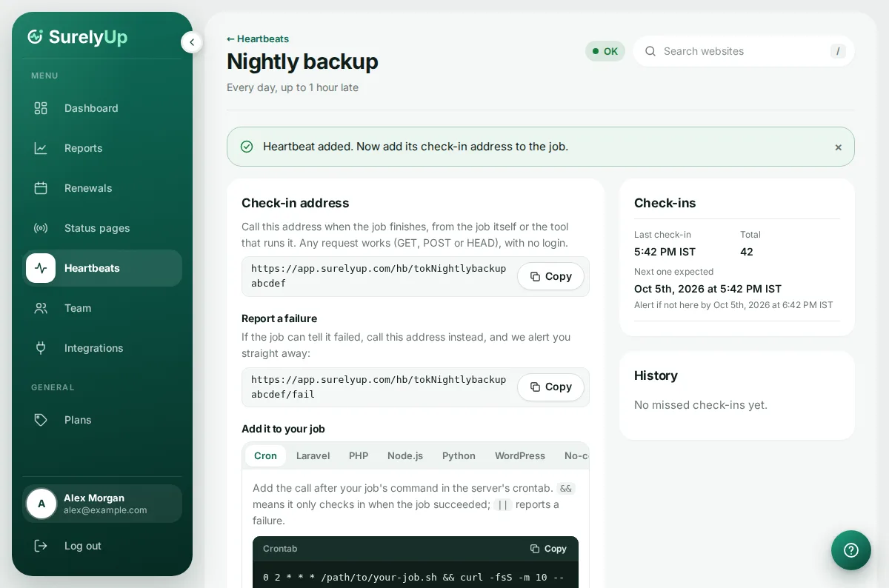Select the Heartbeats pulse icon
Viewport: 889px width, 588px height.
41,268
